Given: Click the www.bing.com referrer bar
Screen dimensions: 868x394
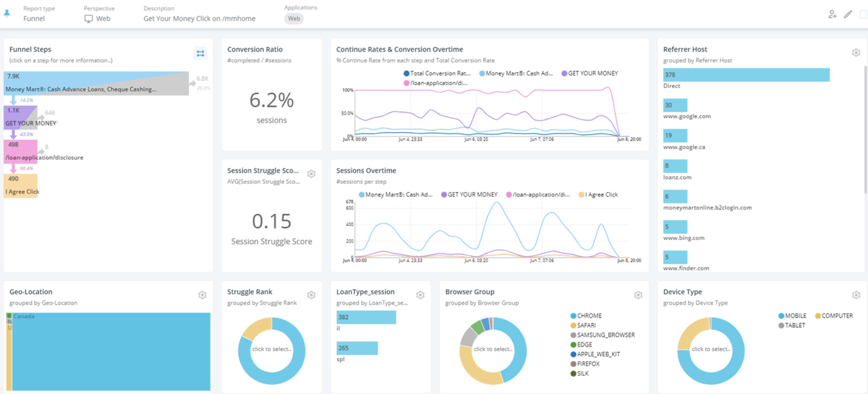Looking at the screenshot, I should tap(675, 227).
